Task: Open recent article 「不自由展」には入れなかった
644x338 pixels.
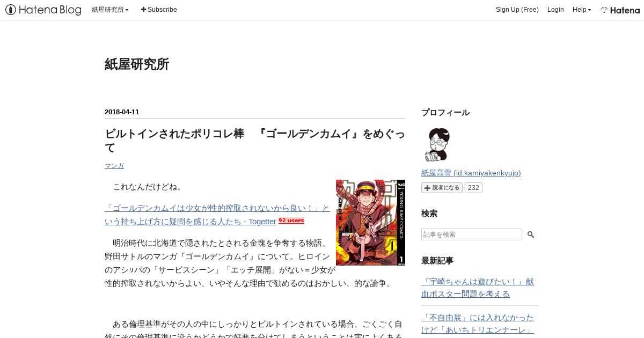Action: point(478,323)
